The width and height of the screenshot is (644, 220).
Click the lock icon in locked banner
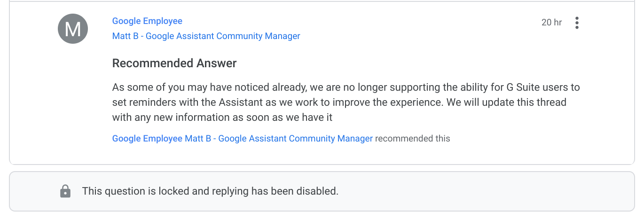(65, 191)
